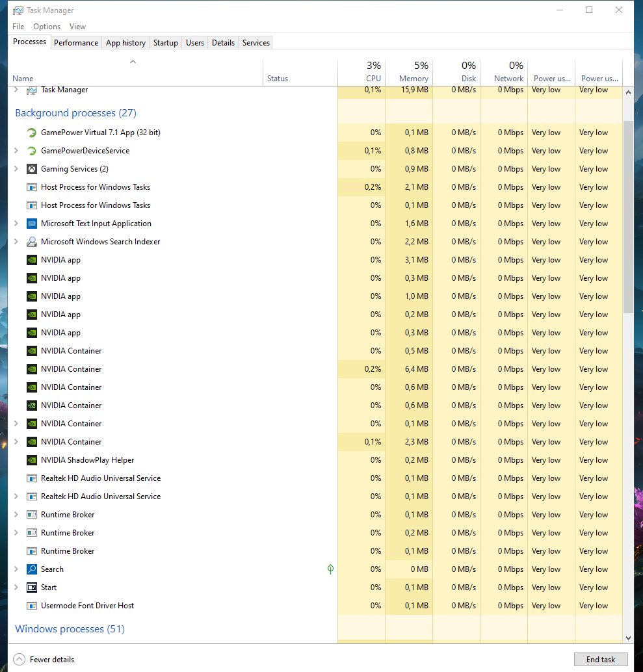The image size is (643, 672).
Task: Click the Background processes (27) heading
Action: click(76, 112)
